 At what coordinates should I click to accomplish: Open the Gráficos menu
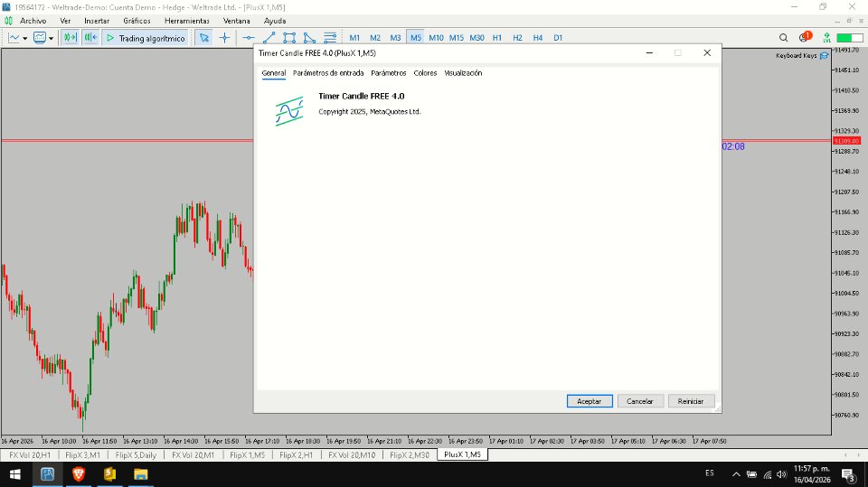tap(137, 21)
